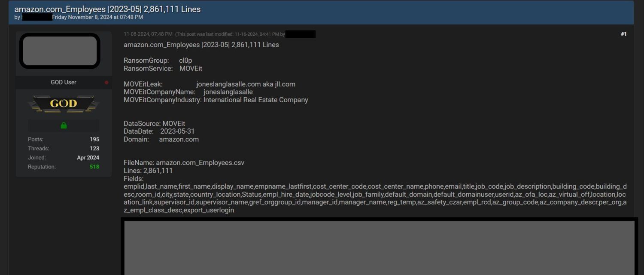Click the gold GOD rank badge
This screenshot has width=644, height=275.
tap(64, 104)
